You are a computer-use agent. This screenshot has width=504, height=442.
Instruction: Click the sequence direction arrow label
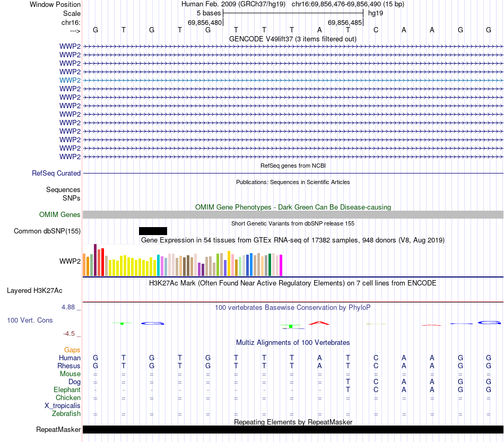pyautogui.click(x=75, y=31)
